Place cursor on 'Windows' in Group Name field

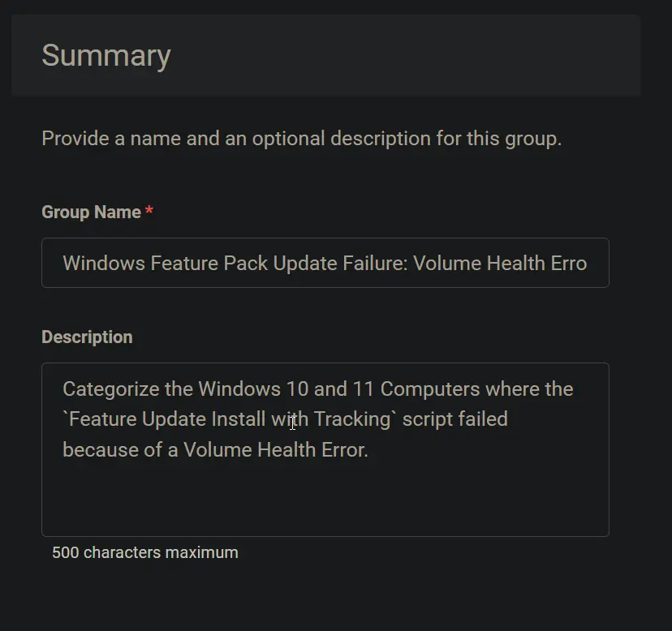104,263
